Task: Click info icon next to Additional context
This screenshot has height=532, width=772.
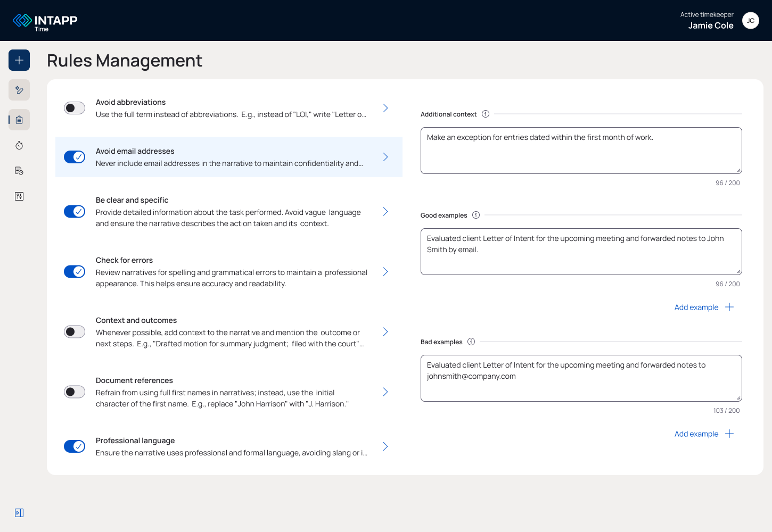Action: click(486, 114)
